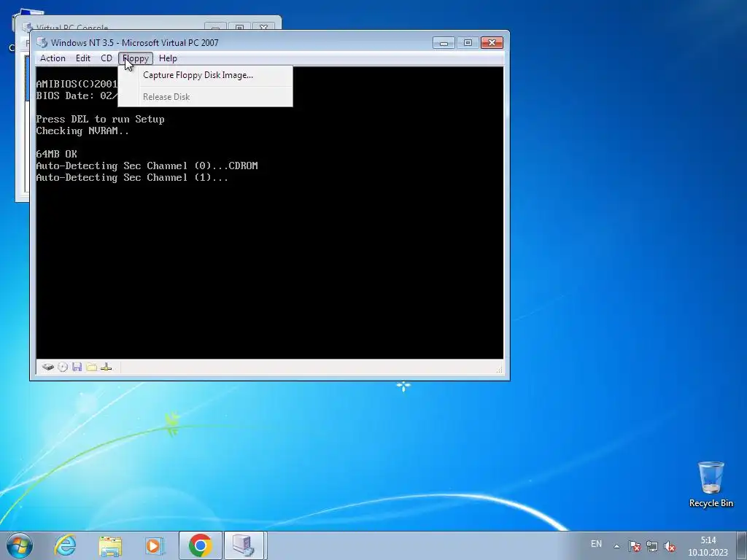Open Action Center flag icon in tray
This screenshot has width=747, height=560.
634,546
